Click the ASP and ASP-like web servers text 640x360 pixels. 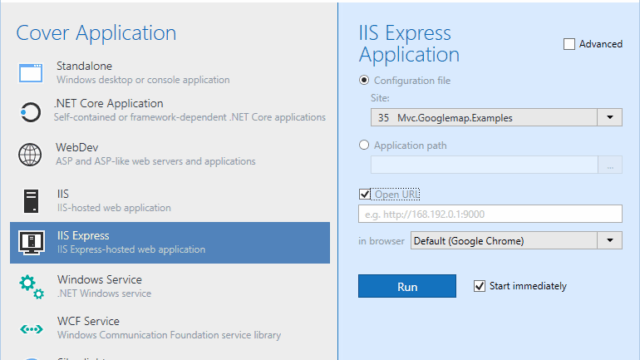click(156, 161)
